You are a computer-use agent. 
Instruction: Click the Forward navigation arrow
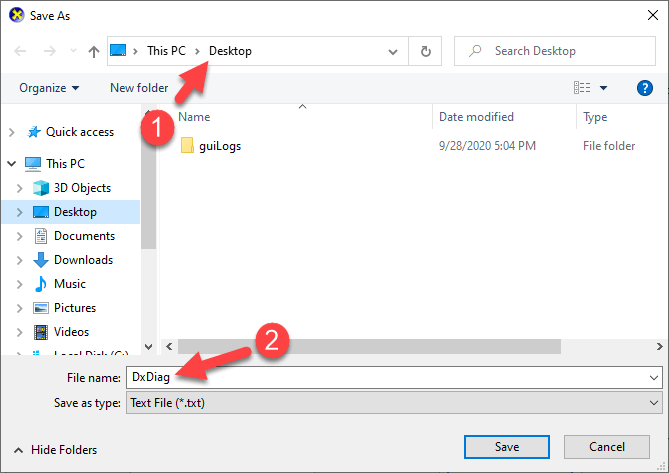click(50, 52)
